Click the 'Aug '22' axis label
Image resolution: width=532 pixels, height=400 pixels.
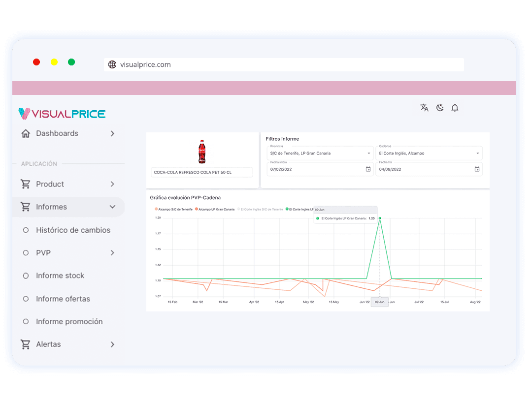[475, 302]
